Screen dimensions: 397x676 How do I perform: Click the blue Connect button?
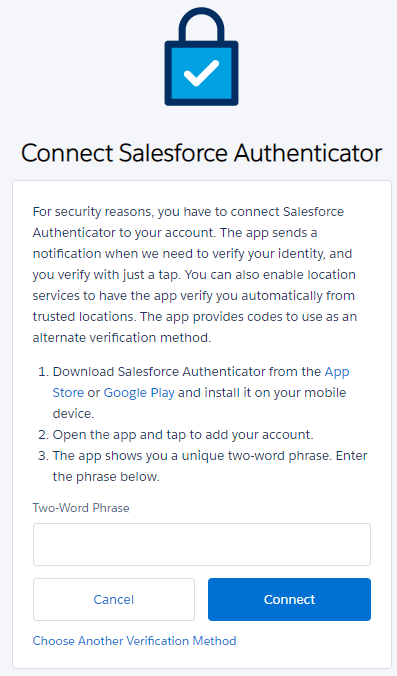[289, 599]
